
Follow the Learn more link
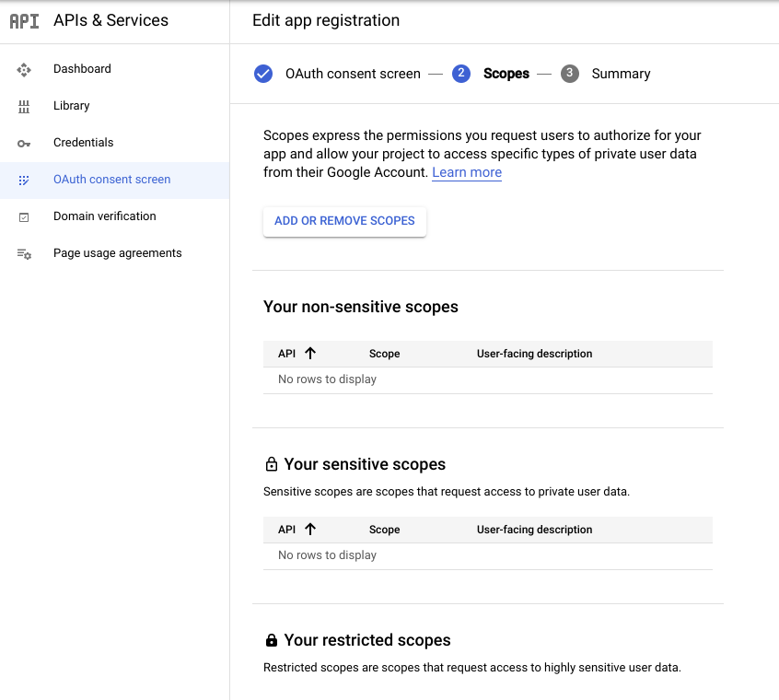467,172
